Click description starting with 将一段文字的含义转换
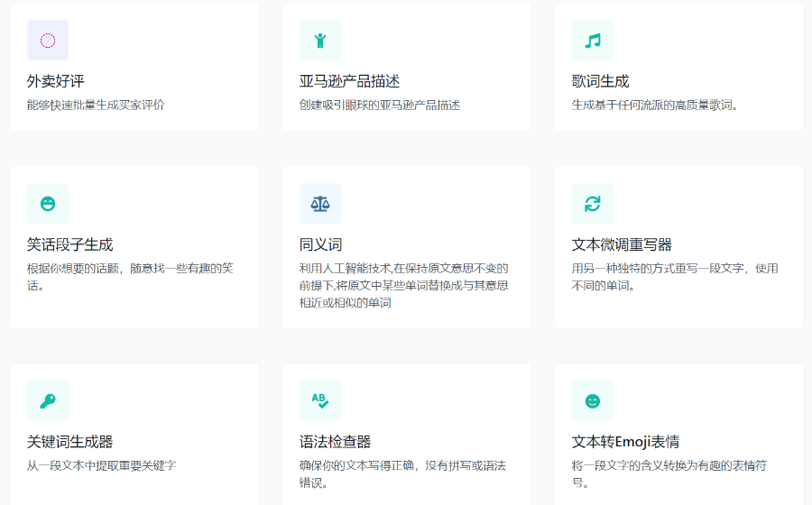Viewport: 812px width, 505px height. click(x=669, y=474)
